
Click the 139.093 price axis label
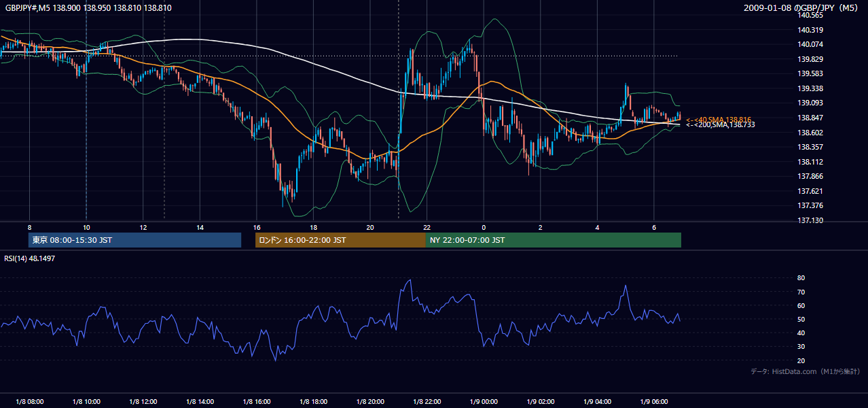tap(811, 103)
